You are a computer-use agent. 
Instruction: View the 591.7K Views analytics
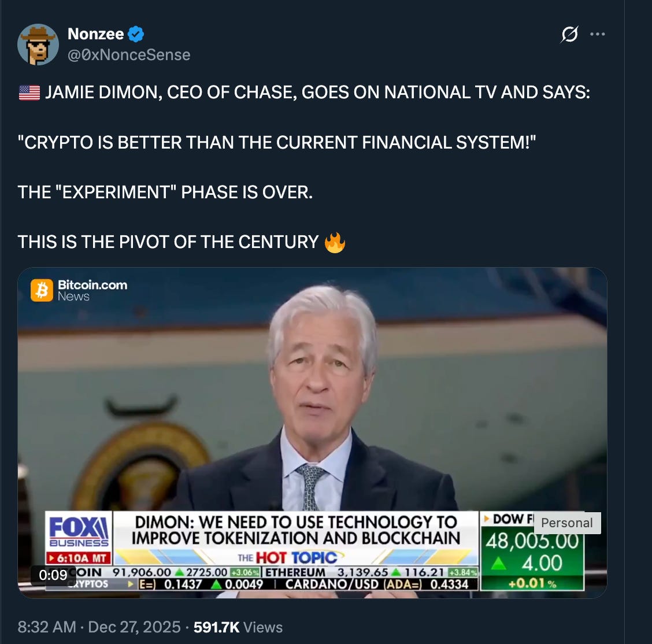(238, 627)
